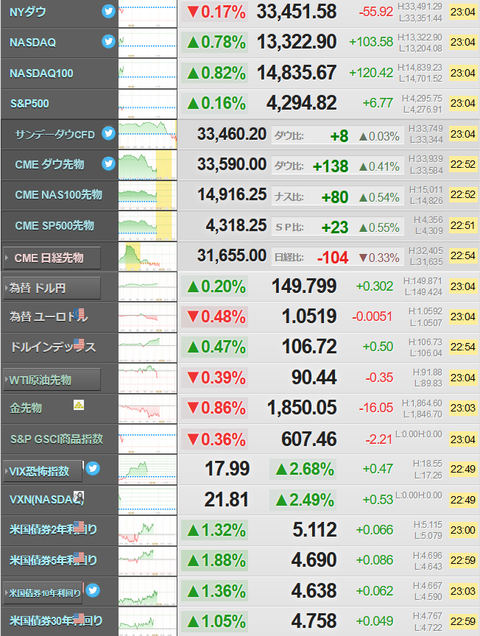
Task: Click the Twitter icon beside VIX恐怖指数
Action: (x=93, y=468)
